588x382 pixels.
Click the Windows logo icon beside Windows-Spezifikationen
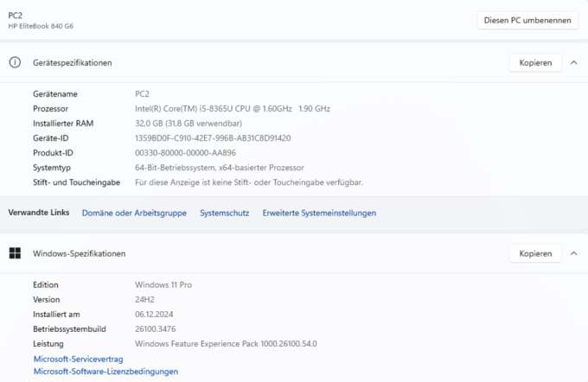click(15, 253)
